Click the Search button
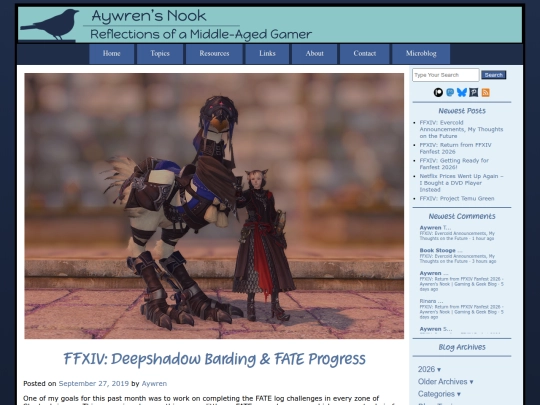This screenshot has width=540, height=405. pyautogui.click(x=494, y=75)
